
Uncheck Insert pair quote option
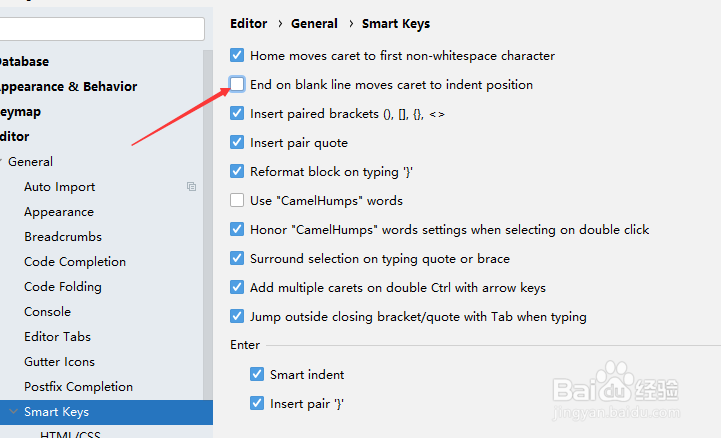coord(237,142)
